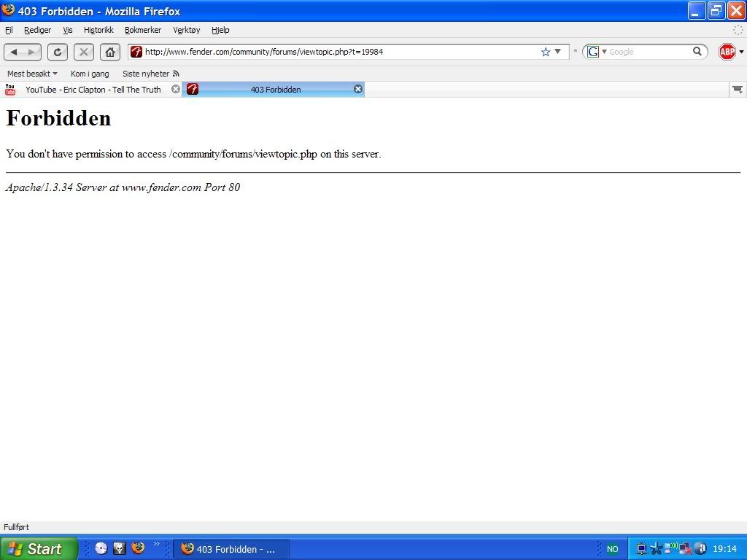Click the Stop loading button
Screen dimensions: 747x560
coord(84,52)
